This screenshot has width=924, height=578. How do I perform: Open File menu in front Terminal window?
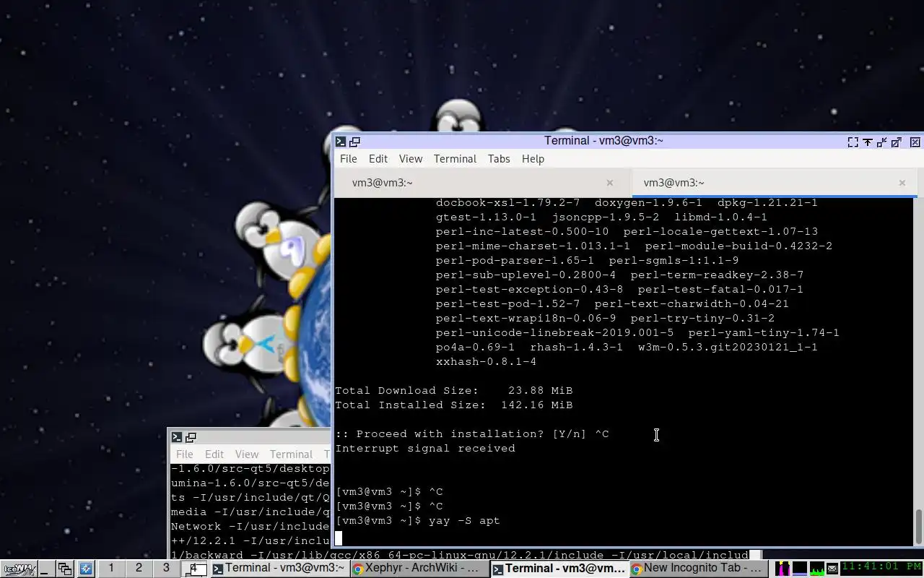coord(348,159)
